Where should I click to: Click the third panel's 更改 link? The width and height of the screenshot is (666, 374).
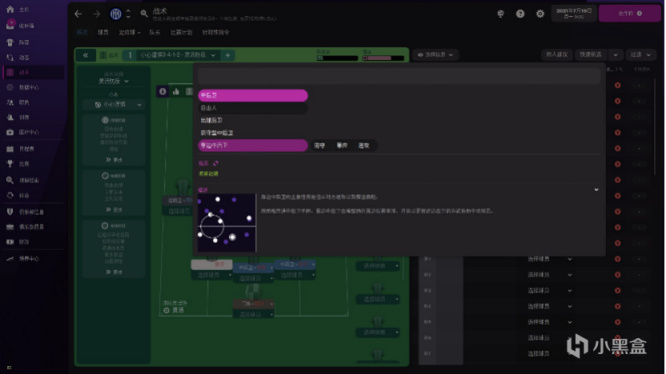[x=114, y=272]
